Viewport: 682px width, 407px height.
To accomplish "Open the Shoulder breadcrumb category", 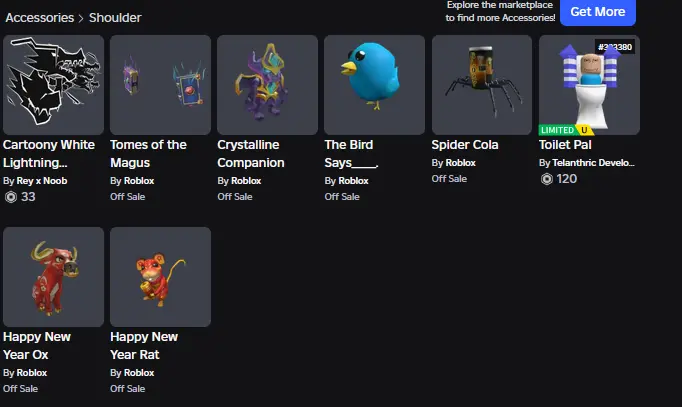I will (115, 18).
